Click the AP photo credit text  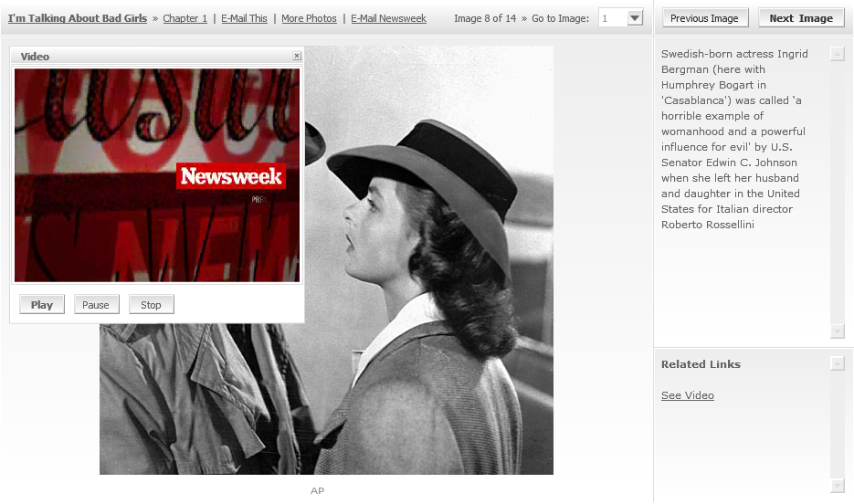tap(318, 491)
